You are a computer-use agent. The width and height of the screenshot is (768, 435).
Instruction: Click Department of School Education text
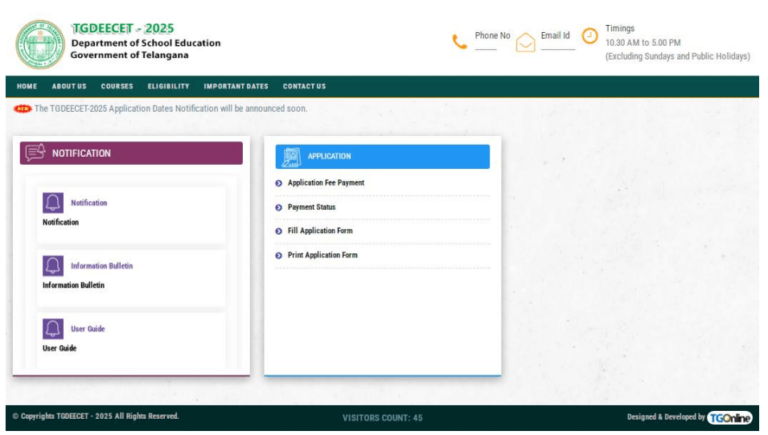coord(146,43)
